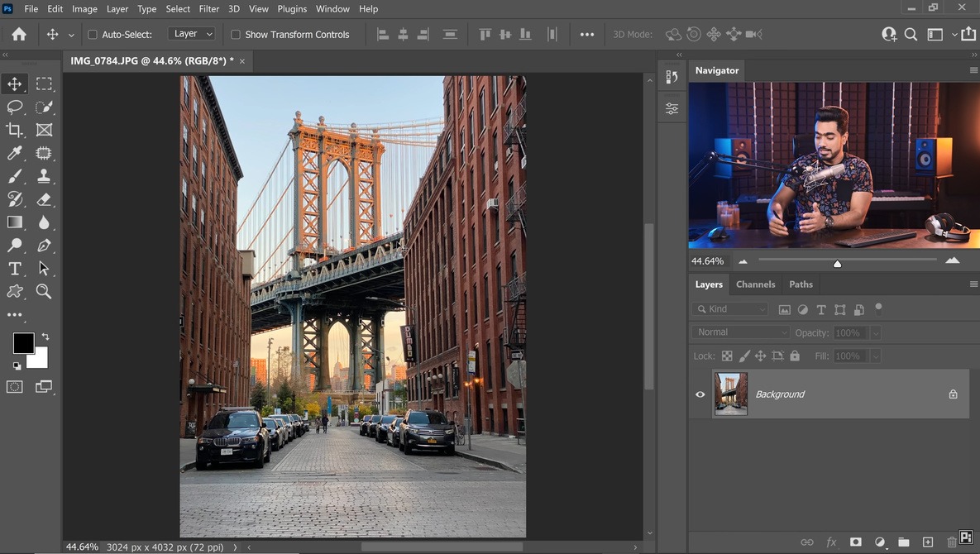Select the Zoom tool
Viewport: 980px width, 554px height.
(x=45, y=291)
